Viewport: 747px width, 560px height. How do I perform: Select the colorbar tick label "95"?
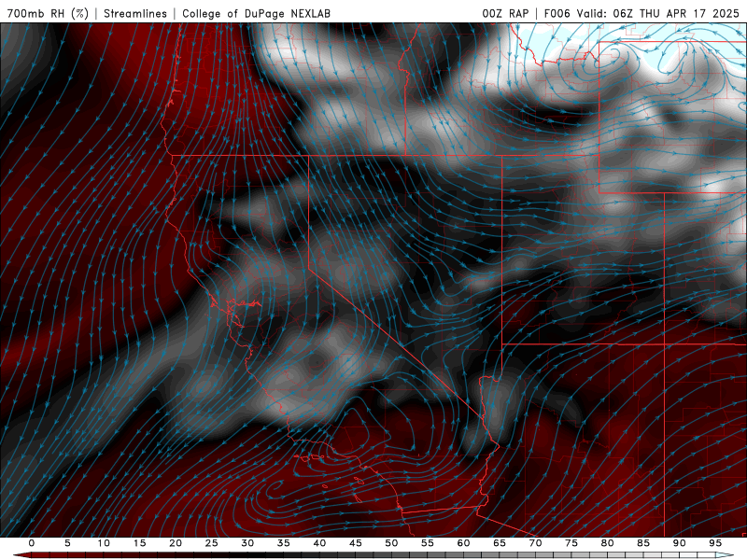[x=715, y=543]
